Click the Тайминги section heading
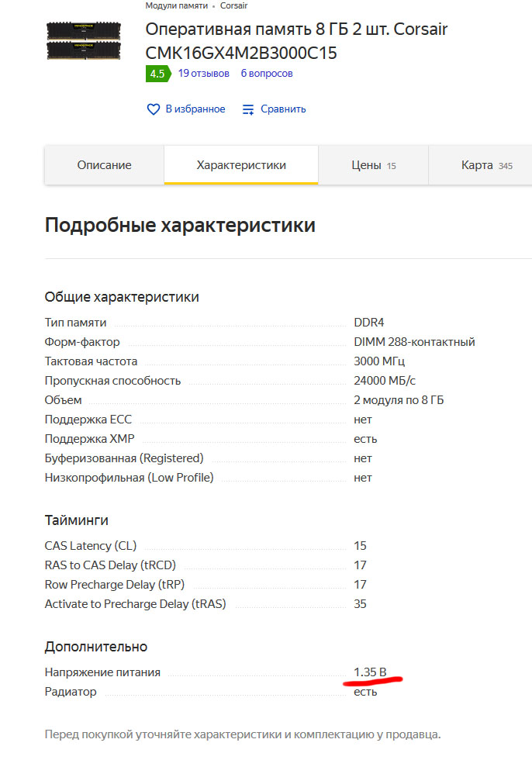The height and width of the screenshot is (760, 532). (77, 520)
